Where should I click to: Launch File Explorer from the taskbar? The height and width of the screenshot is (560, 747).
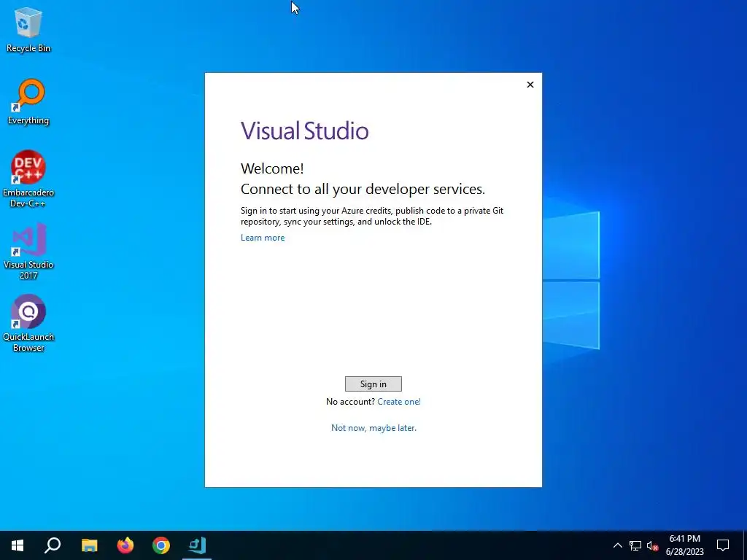[x=89, y=545]
